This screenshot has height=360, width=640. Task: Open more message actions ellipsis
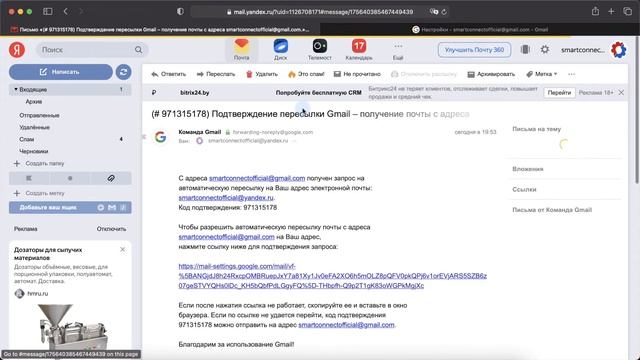(571, 74)
